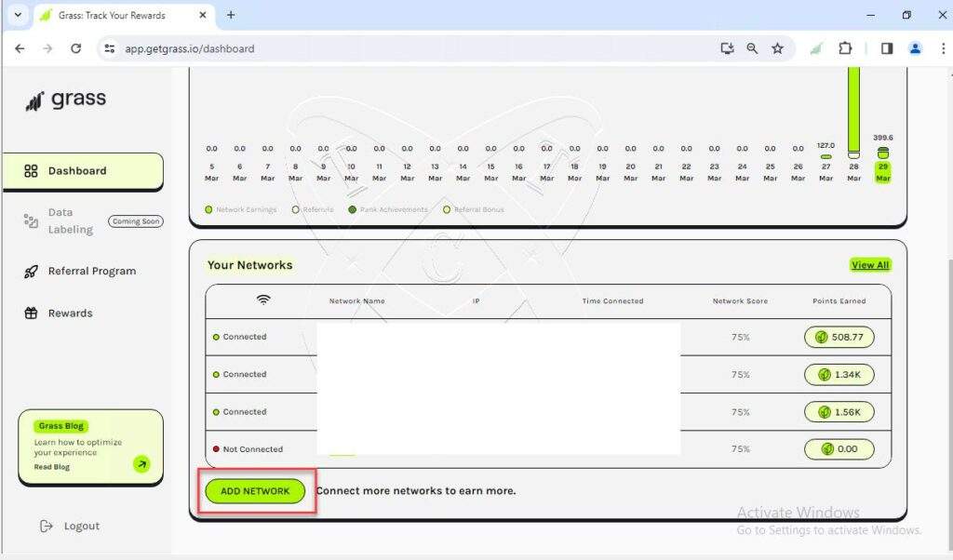Toggle Referrals legend item
This screenshot has height=560, width=953.
coord(313,209)
